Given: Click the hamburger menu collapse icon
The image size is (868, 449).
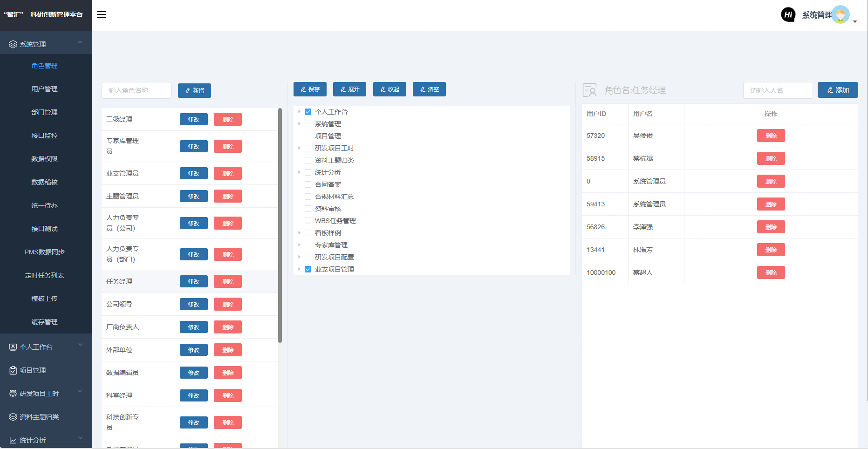Looking at the screenshot, I should click(x=102, y=14).
